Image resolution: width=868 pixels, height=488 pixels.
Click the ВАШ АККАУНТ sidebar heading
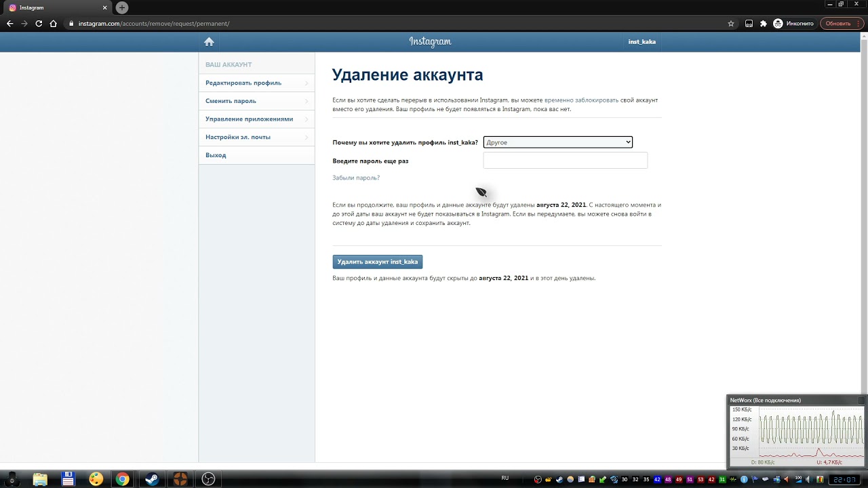tap(229, 64)
